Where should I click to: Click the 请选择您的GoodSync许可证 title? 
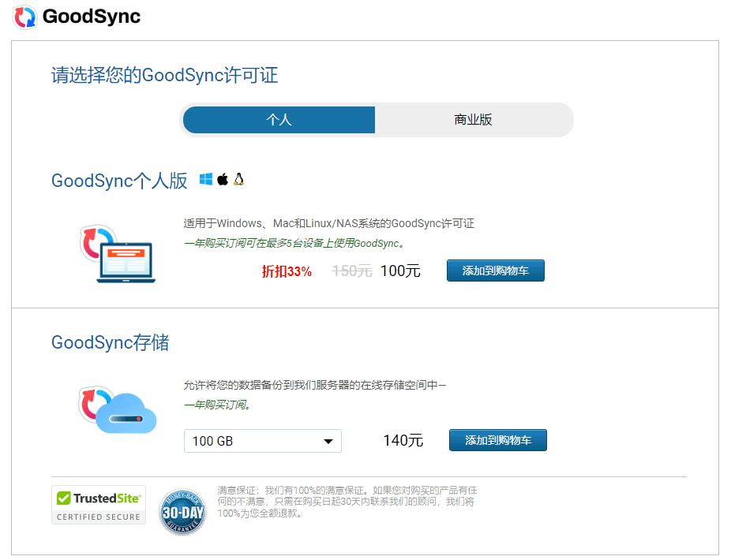pyautogui.click(x=164, y=75)
